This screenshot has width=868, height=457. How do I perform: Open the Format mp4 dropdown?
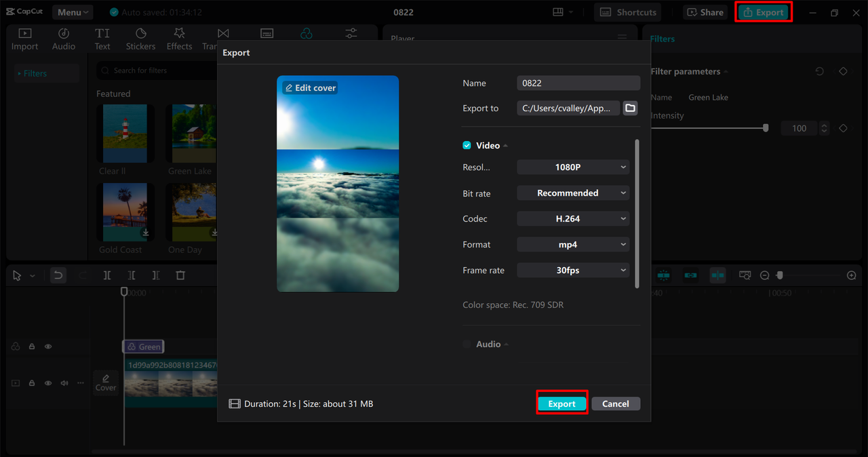573,244
